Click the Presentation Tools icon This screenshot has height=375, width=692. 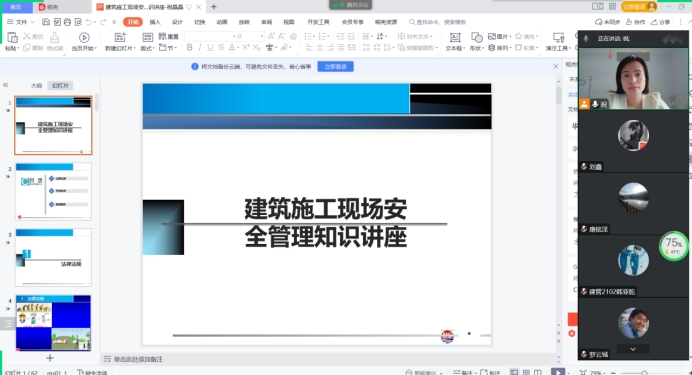coord(558,38)
